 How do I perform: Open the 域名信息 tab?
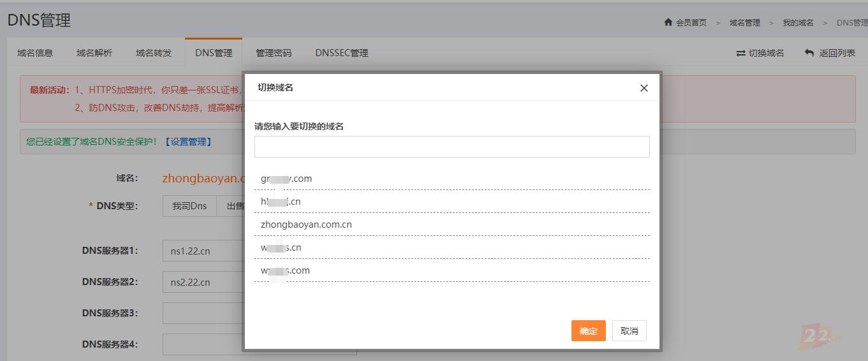pos(35,53)
